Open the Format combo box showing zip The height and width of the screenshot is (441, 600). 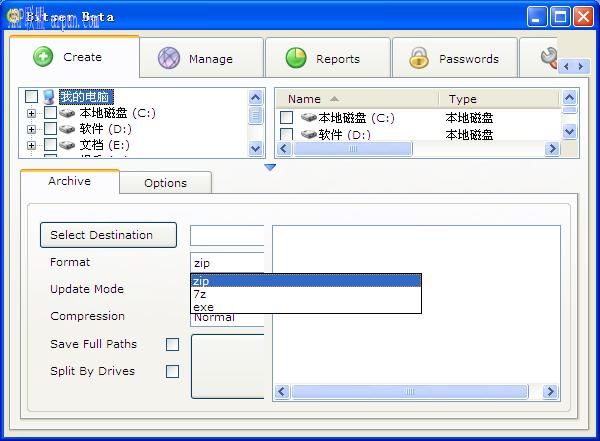click(227, 263)
